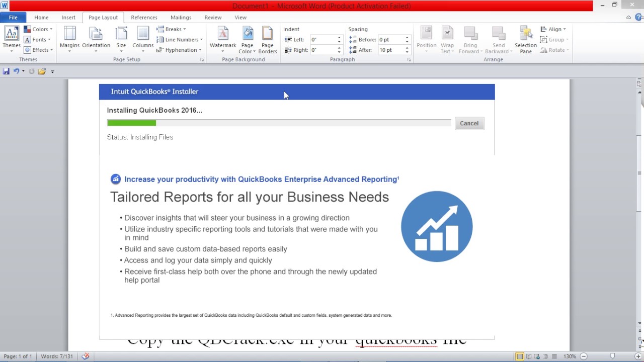
Task: Open the Page Setup dialog launcher
Action: (x=202, y=60)
